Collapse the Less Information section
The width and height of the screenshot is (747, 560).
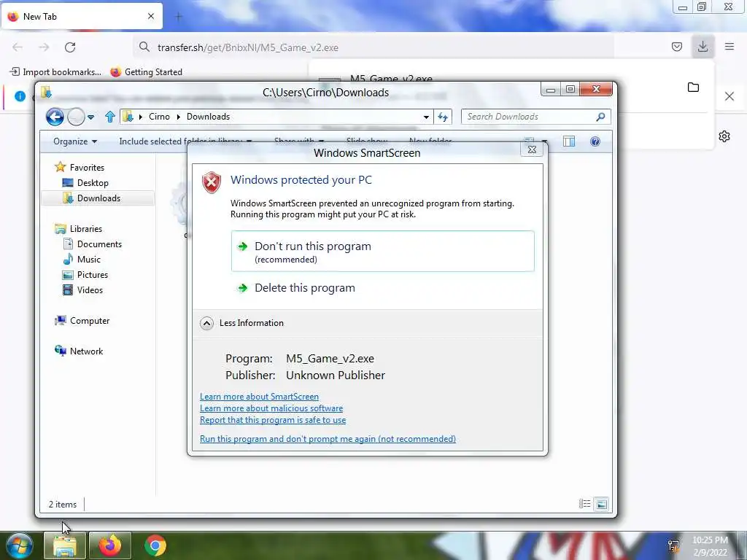coord(242,323)
